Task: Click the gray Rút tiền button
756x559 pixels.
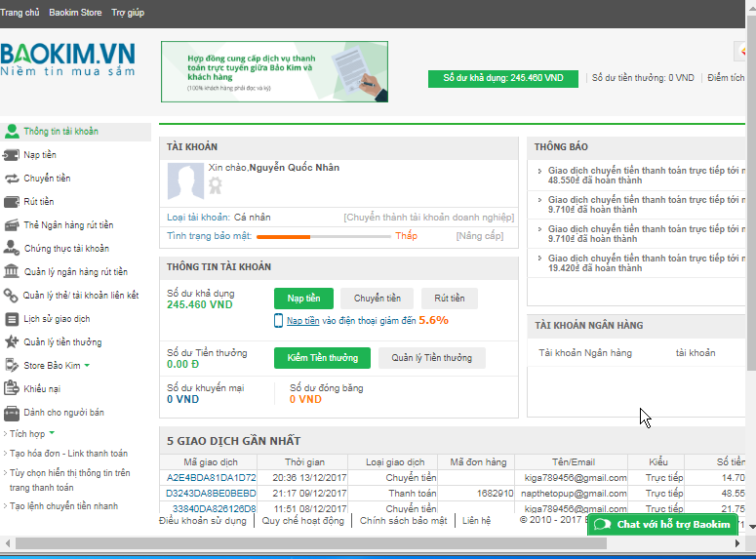Action: 450,299
